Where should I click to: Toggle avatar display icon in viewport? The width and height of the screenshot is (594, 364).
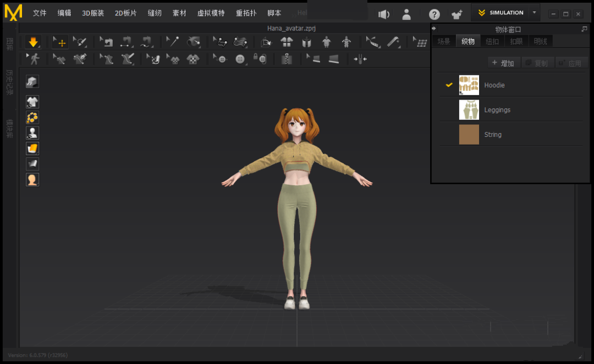pos(32,133)
